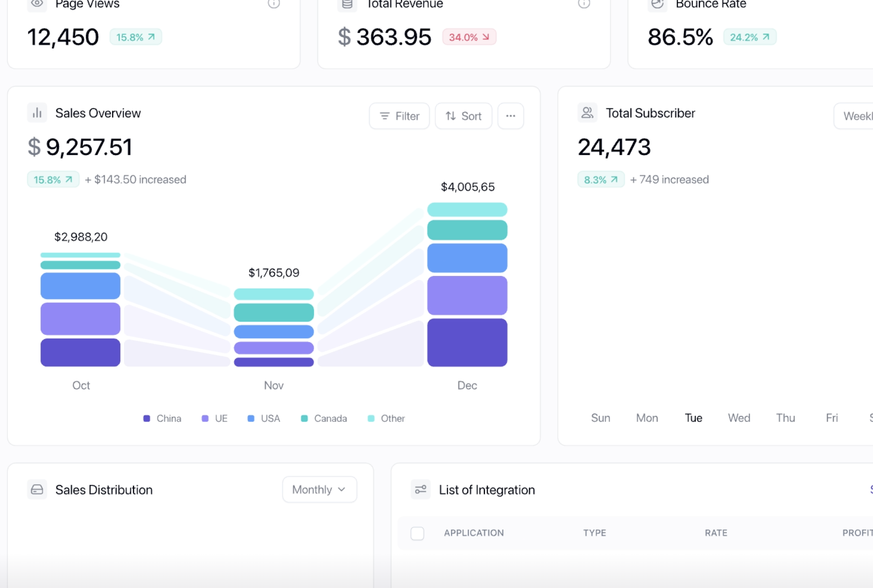Tick the select-all checkbox beside APPLICATION
Viewport: 873px width, 588px height.
pos(417,533)
